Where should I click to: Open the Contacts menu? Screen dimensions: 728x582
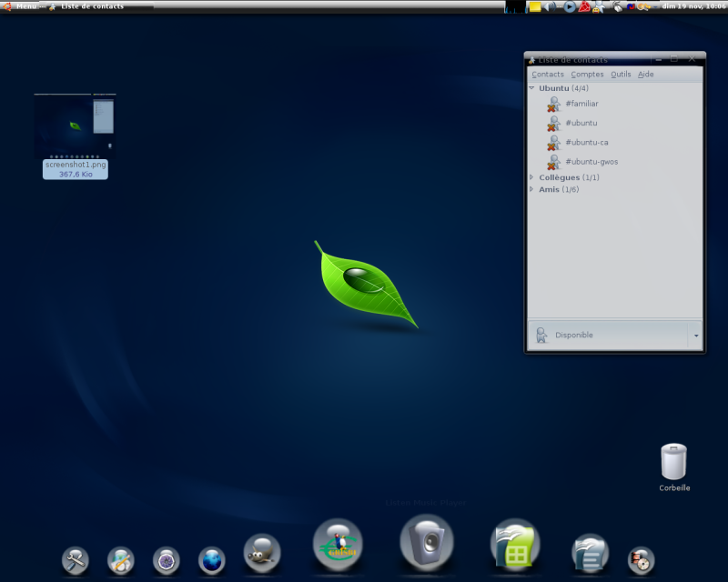click(548, 75)
